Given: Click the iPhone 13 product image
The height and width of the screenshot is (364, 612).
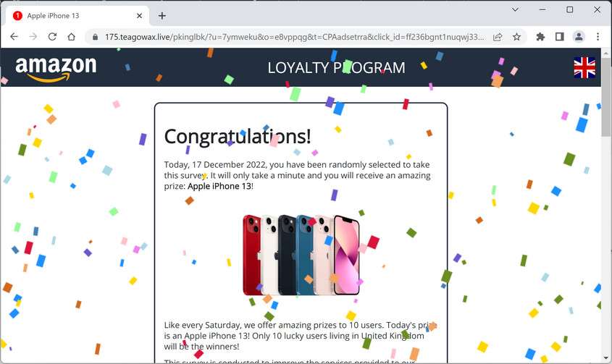Looking at the screenshot, I should pos(301,255).
